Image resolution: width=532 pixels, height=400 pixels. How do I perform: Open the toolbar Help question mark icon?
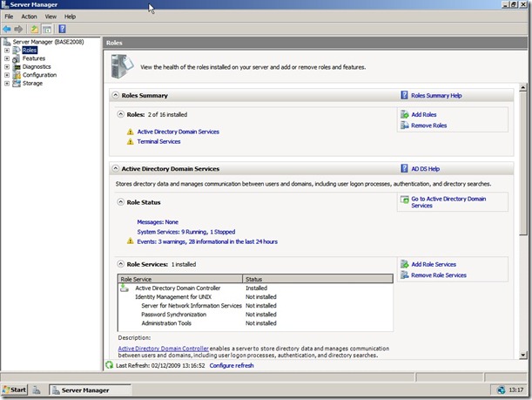coord(62,30)
